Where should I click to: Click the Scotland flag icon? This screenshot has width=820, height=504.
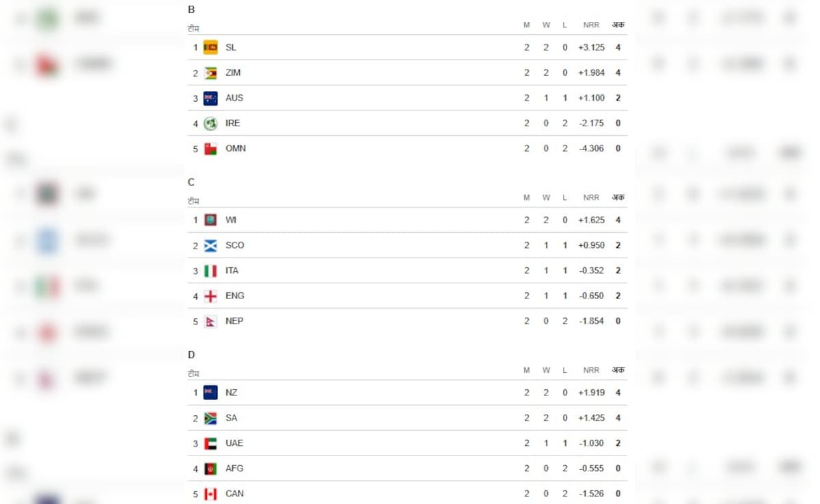click(x=210, y=245)
